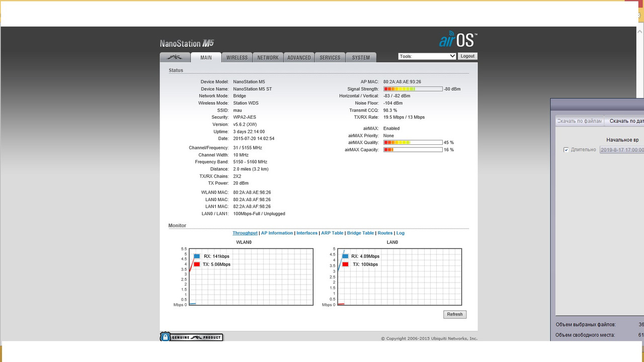Open the ARP Table link

[332, 233]
